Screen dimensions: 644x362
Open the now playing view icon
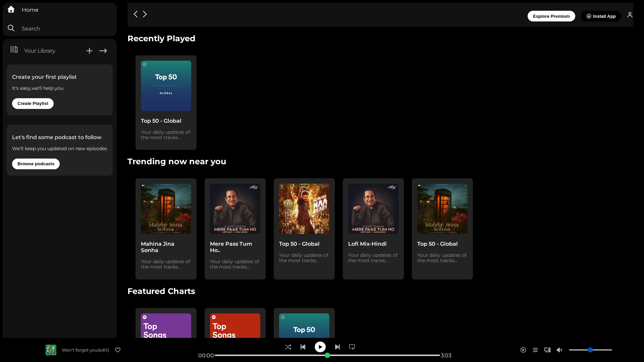coord(523,350)
